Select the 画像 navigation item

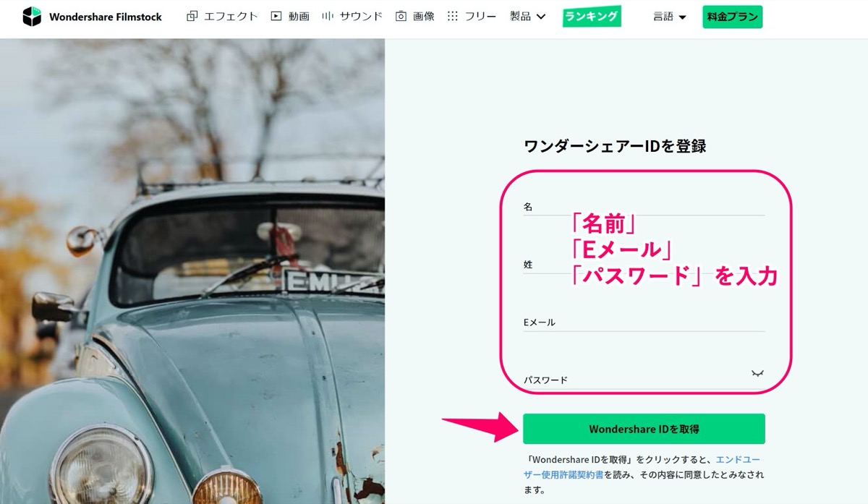coord(424,16)
